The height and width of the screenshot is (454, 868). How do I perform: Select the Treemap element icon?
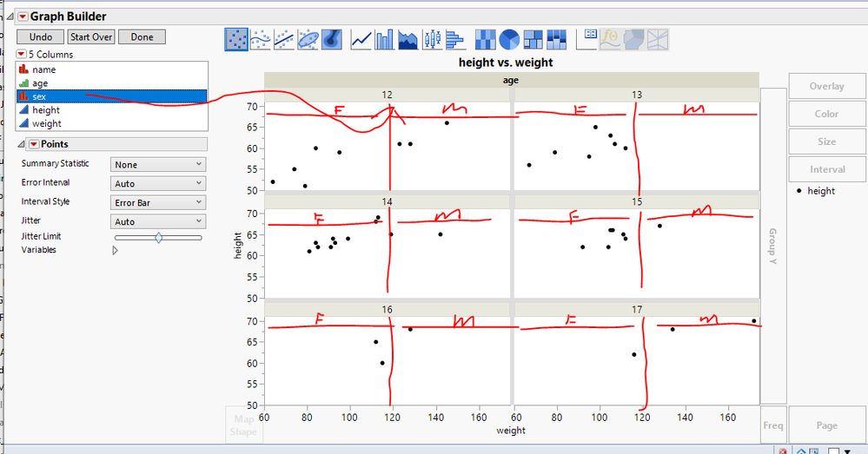(x=533, y=40)
